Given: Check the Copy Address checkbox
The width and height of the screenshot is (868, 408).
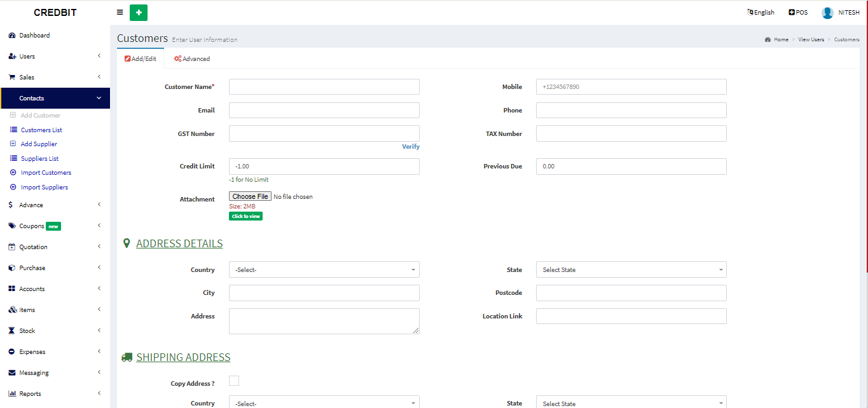Looking at the screenshot, I should click(x=234, y=381).
